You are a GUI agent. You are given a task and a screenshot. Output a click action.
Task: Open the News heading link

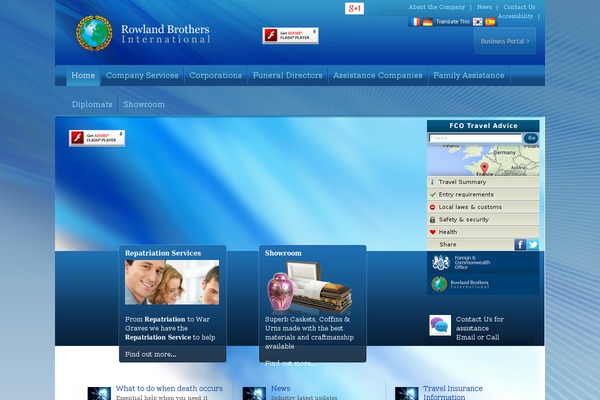[280, 389]
